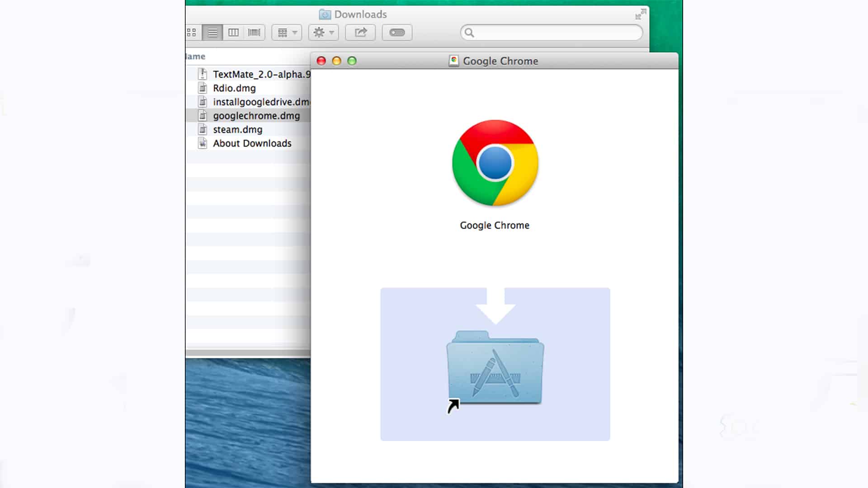Switch Downloads window to Cover Flow view

pos(254,33)
